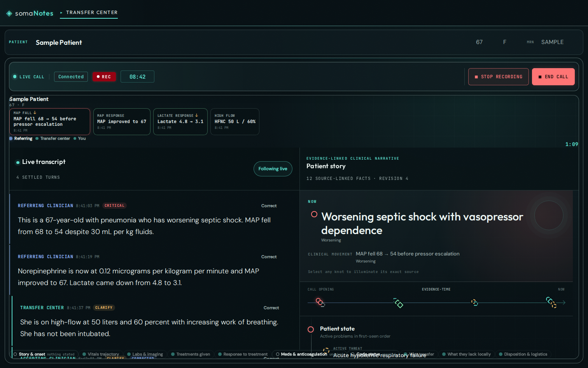
Task: Open the Transfer Center tab
Action: coord(92,12)
